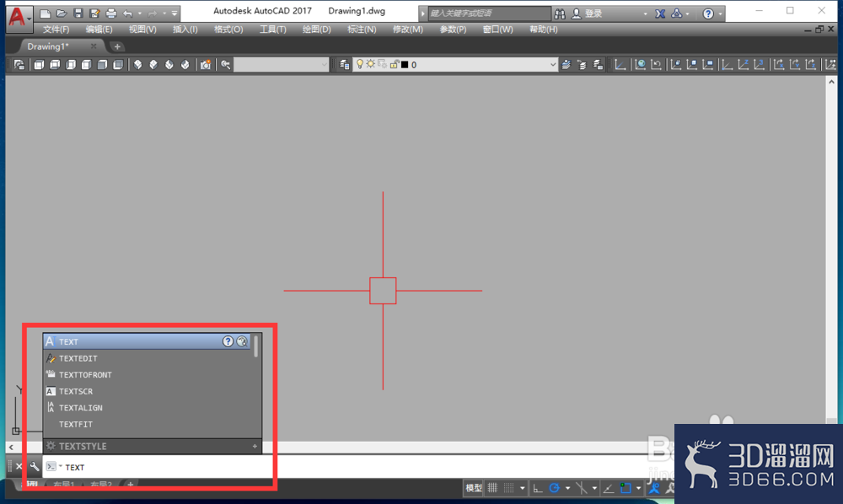Toggle layer 0 on/off lightbulb
The width and height of the screenshot is (843, 504).
point(360,65)
